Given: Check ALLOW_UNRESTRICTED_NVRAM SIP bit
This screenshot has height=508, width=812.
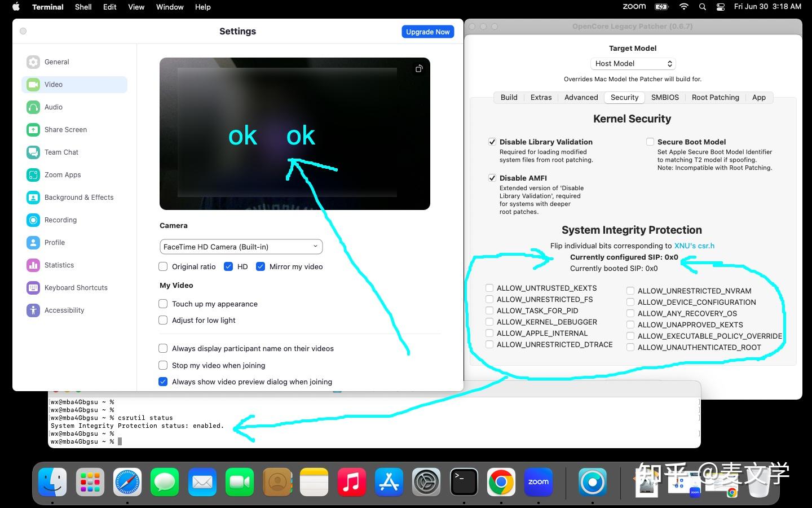Looking at the screenshot, I should point(630,291).
